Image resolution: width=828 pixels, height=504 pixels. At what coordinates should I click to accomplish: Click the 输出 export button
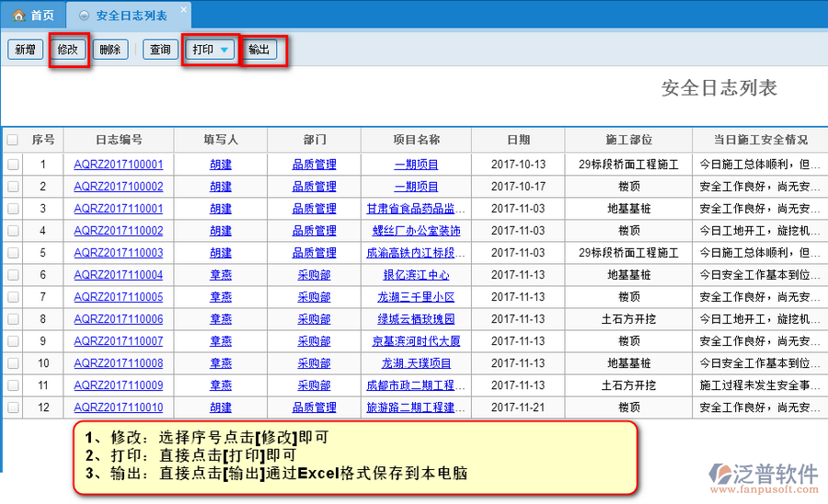tap(259, 50)
